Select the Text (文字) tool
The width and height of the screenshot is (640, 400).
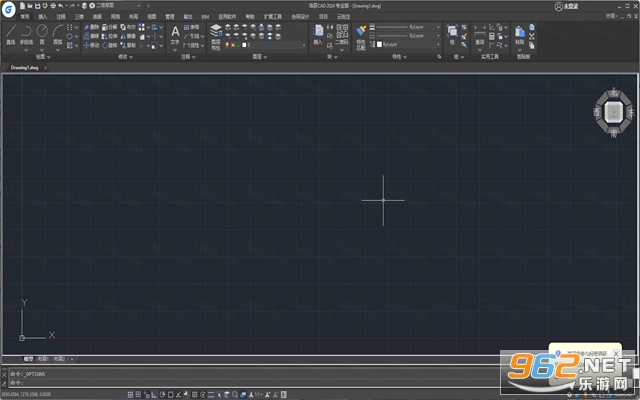[x=175, y=35]
